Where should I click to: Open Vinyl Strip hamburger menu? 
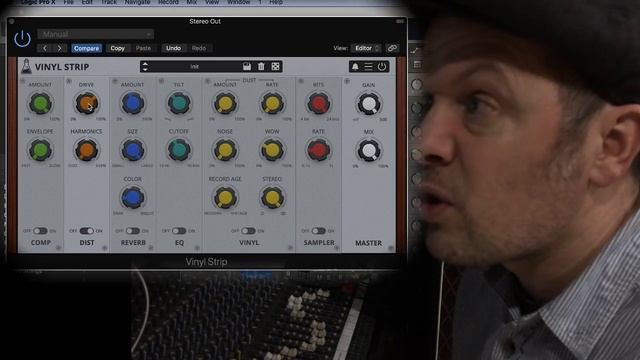coord(368,67)
